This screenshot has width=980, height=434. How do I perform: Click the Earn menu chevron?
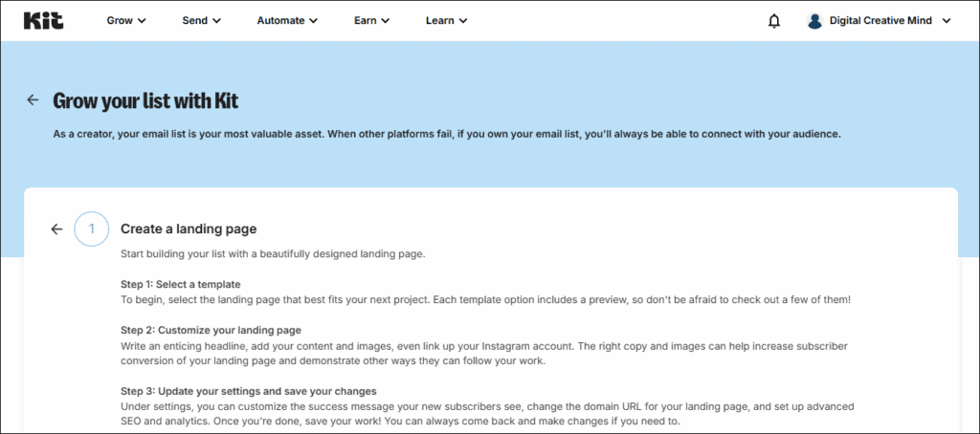[385, 21]
